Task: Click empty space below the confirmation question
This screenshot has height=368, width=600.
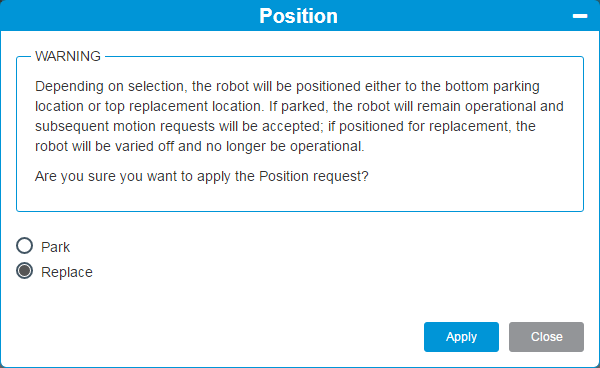Action: tap(300, 197)
